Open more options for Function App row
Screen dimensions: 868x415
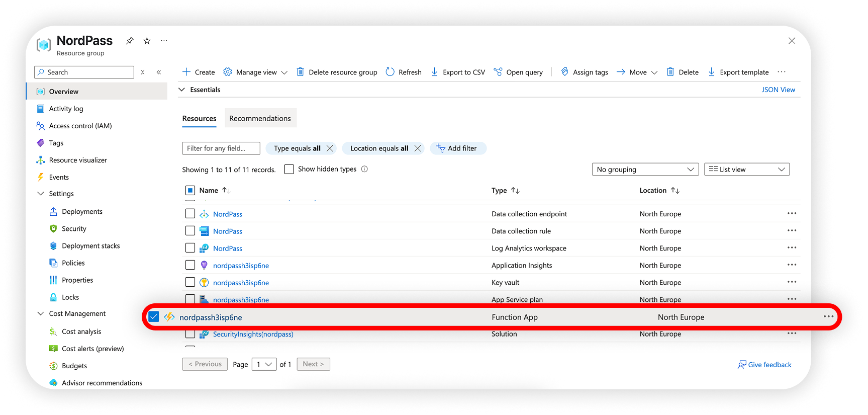pyautogui.click(x=828, y=316)
